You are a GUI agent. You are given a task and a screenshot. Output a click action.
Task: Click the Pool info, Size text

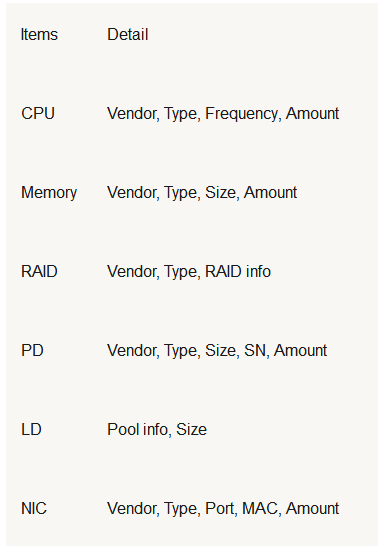click(157, 430)
